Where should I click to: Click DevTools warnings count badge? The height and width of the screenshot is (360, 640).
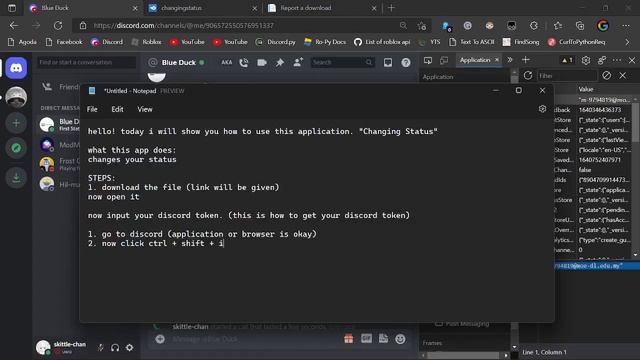[x=567, y=60]
